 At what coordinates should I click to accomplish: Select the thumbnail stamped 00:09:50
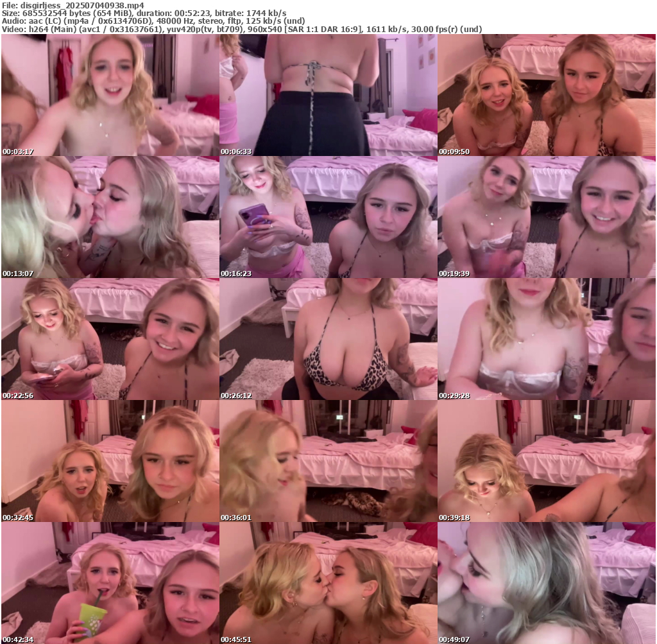[x=547, y=95]
